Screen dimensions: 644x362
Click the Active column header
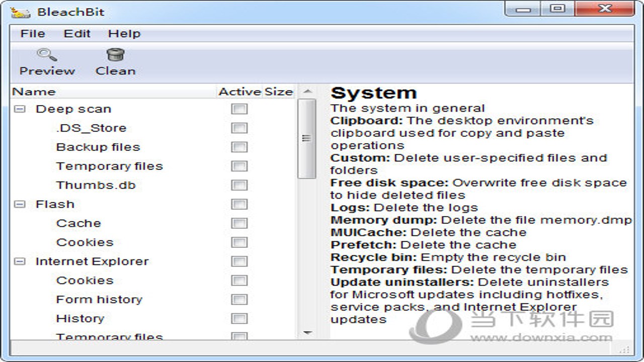point(240,92)
